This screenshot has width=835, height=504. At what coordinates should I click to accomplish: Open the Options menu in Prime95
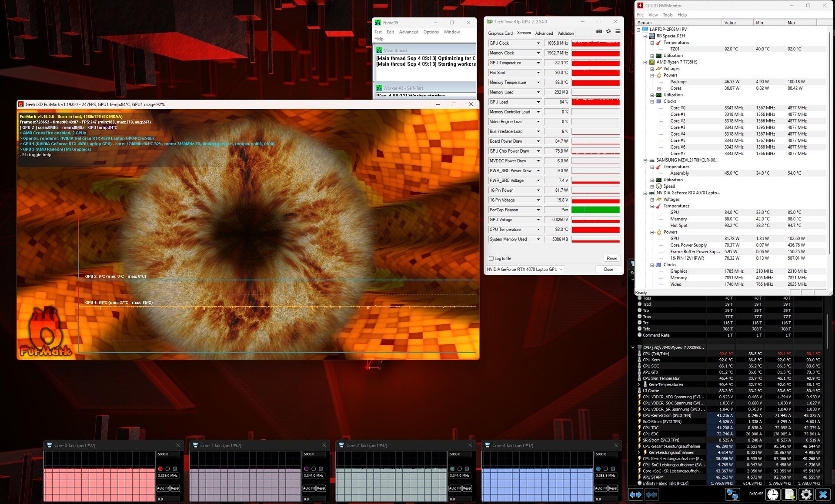click(x=431, y=32)
